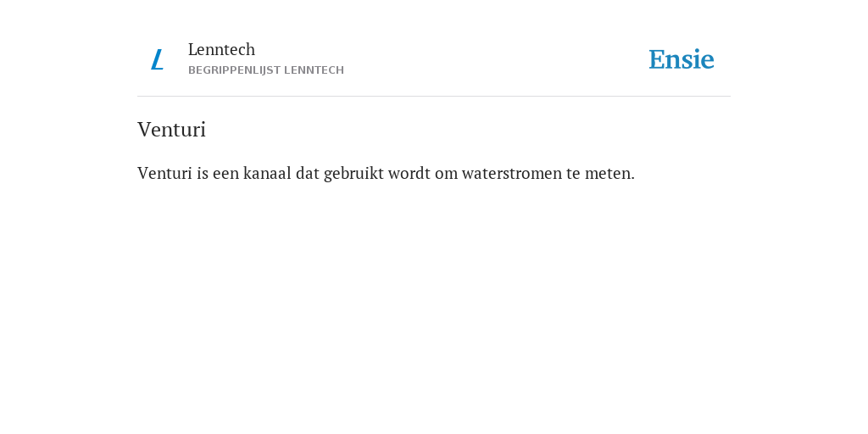Image resolution: width=868 pixels, height=434 pixels.
Task: Click the horizontal divider below the header
Action: (x=434, y=97)
